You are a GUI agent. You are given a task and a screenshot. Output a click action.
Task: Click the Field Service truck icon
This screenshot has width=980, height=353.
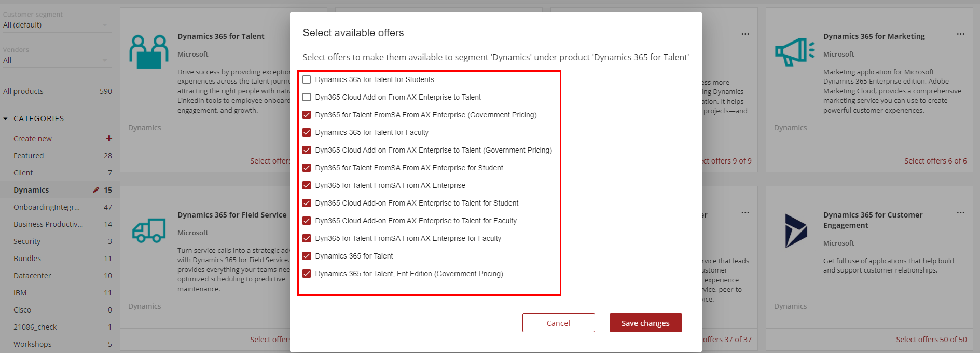click(x=149, y=230)
